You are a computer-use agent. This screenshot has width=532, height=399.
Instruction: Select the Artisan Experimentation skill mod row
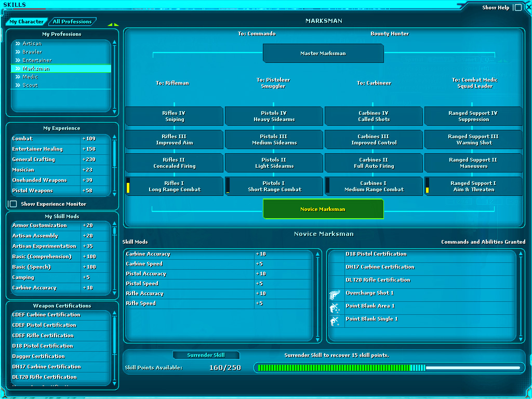click(x=61, y=246)
